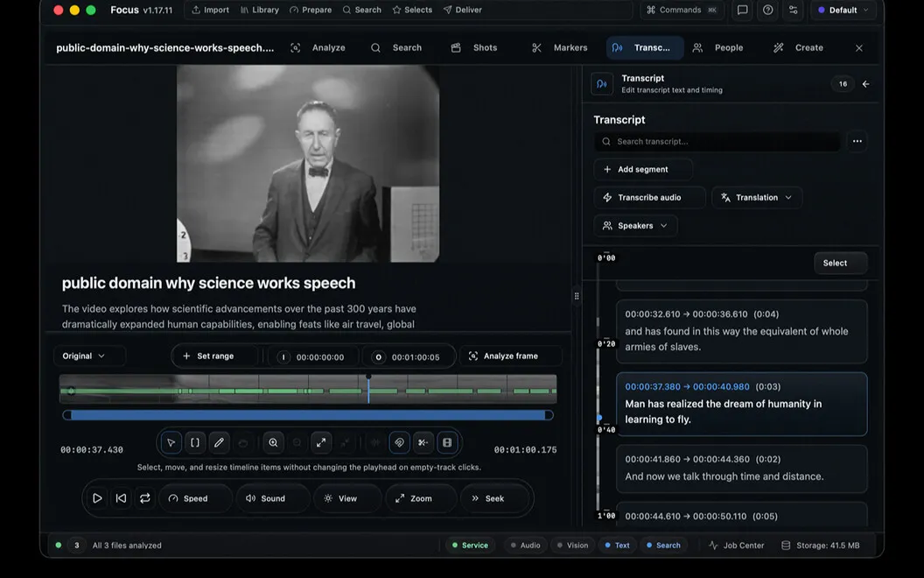
Task: Open the settings sliders icon
Action: tap(793, 10)
